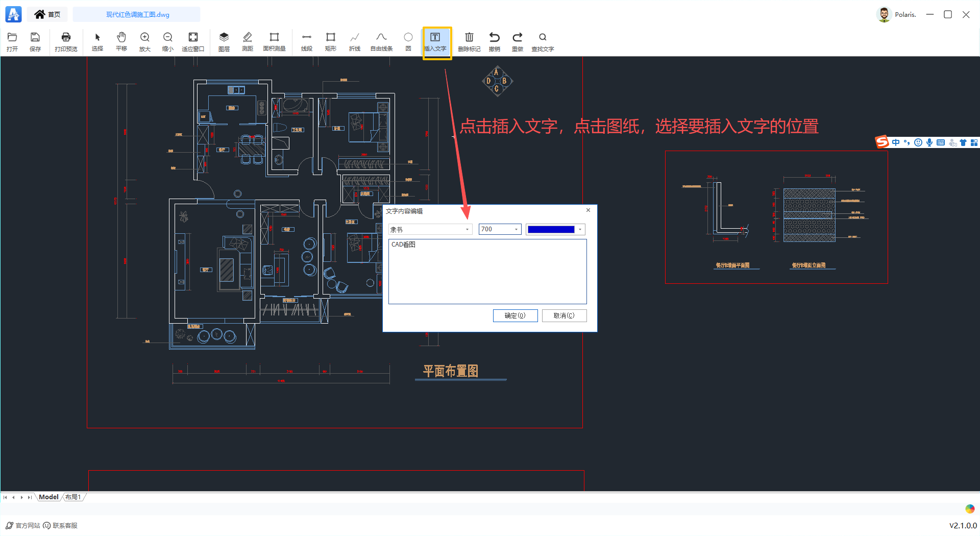980x536 pixels.
Task: Open the 官方网站 official website link
Action: click(x=23, y=525)
